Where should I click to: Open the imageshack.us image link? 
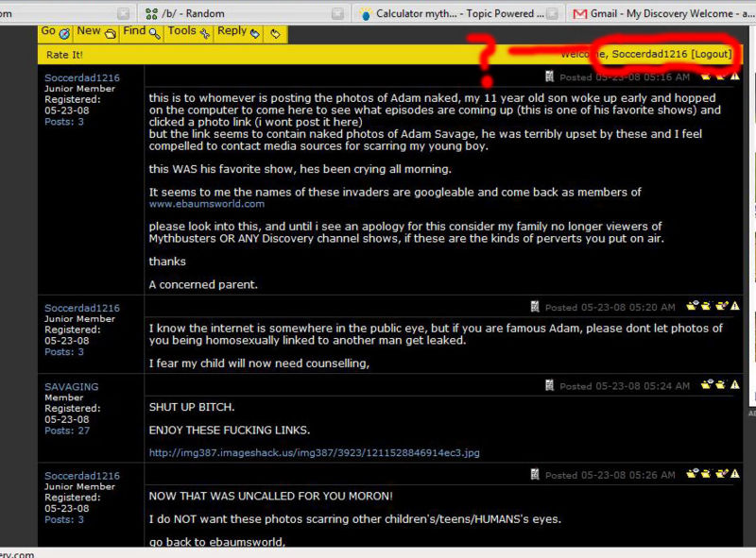[x=314, y=452]
